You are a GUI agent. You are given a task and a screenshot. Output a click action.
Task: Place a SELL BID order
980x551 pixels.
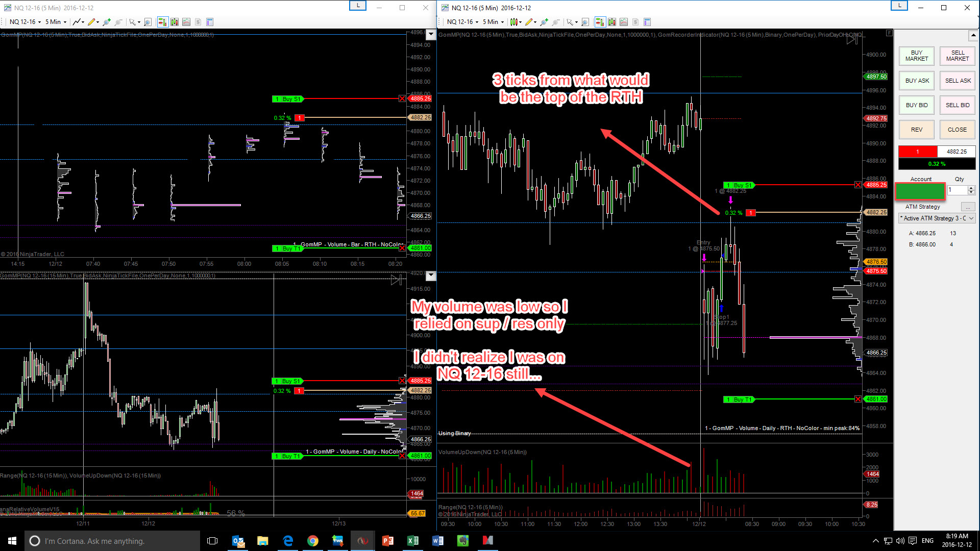pos(958,105)
